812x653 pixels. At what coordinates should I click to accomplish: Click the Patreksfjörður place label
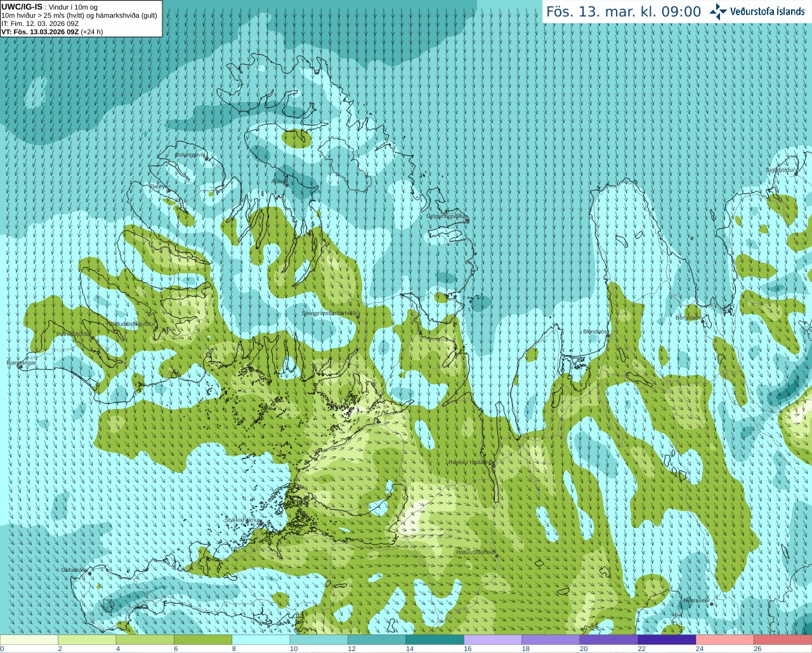74,333
